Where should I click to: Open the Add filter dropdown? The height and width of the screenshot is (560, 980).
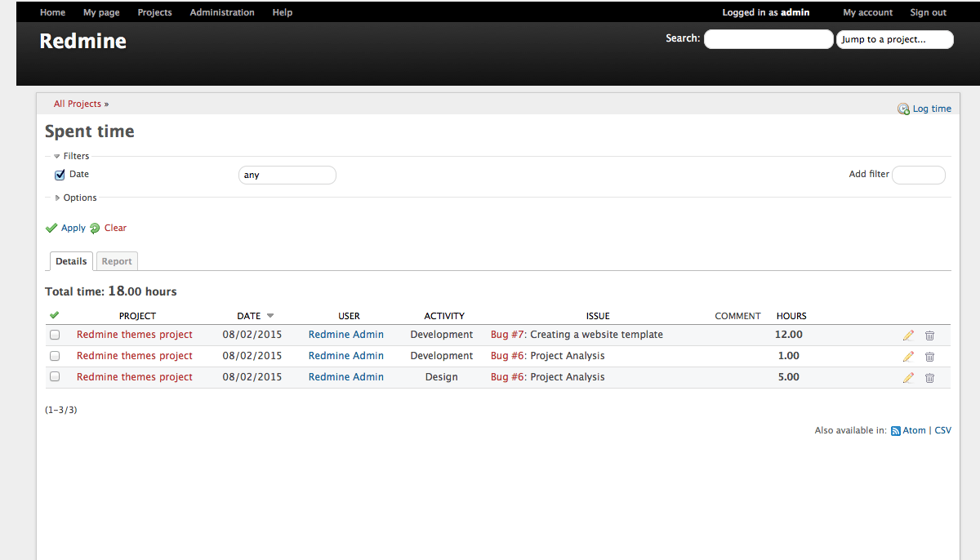coord(918,175)
